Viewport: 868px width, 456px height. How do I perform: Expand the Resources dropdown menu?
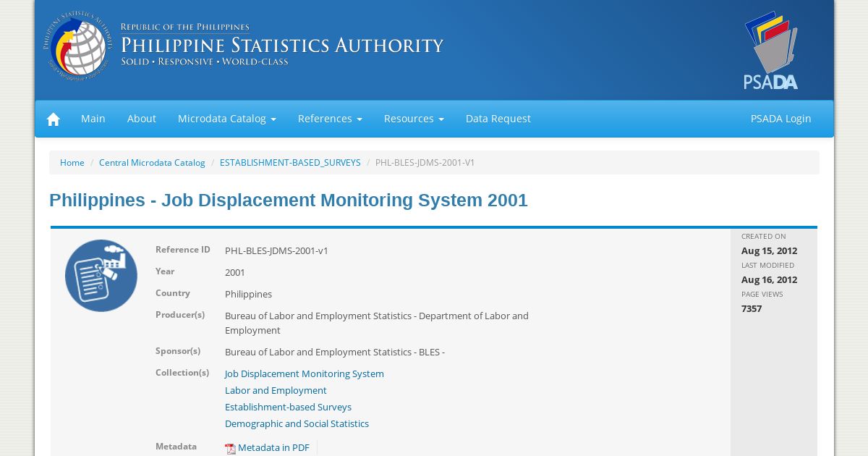[414, 119]
